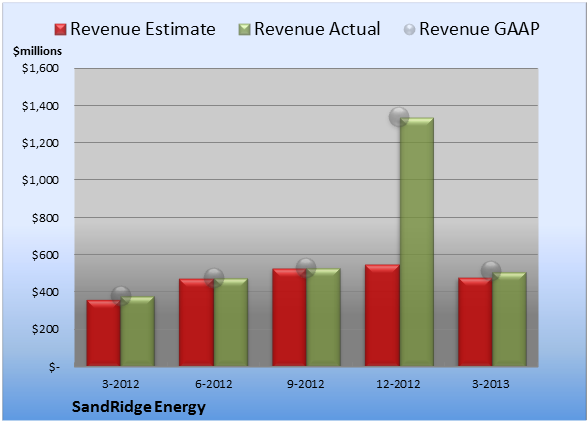
Task: Select the red estimate bar for 6-2012
Action: (196, 322)
